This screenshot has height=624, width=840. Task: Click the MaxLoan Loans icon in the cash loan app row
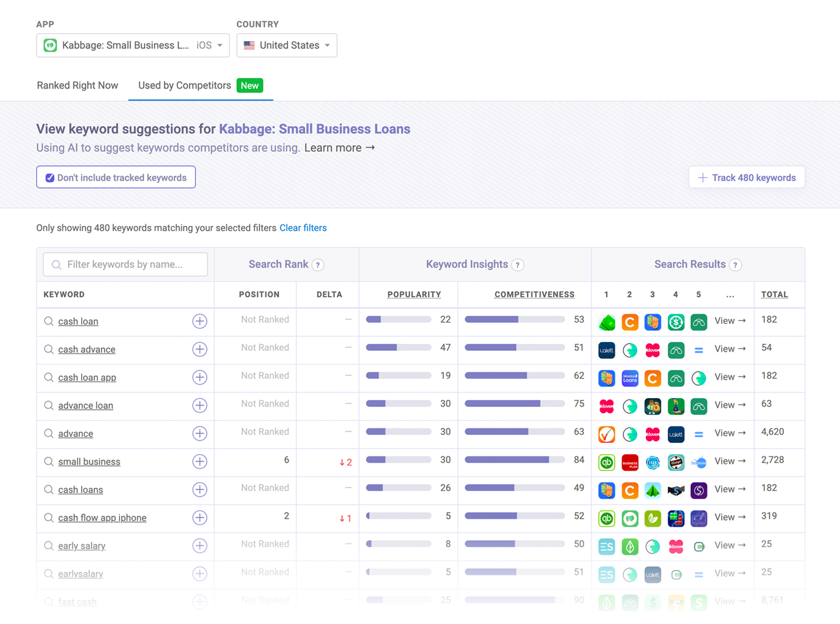(630, 378)
